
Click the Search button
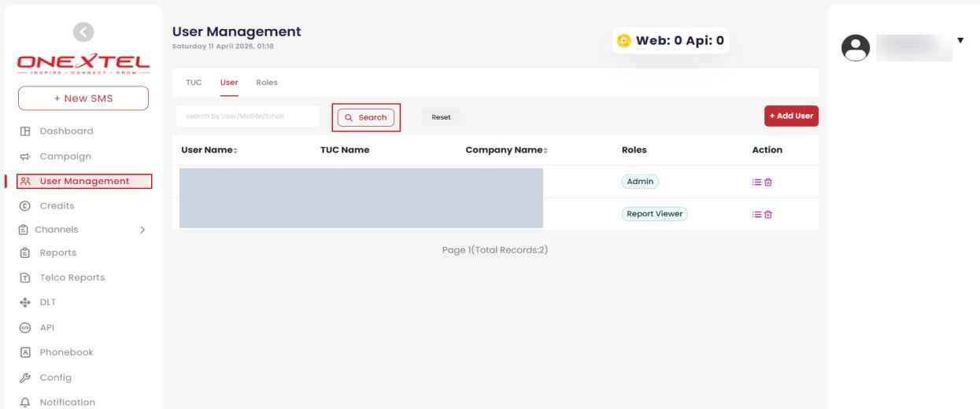(x=366, y=117)
